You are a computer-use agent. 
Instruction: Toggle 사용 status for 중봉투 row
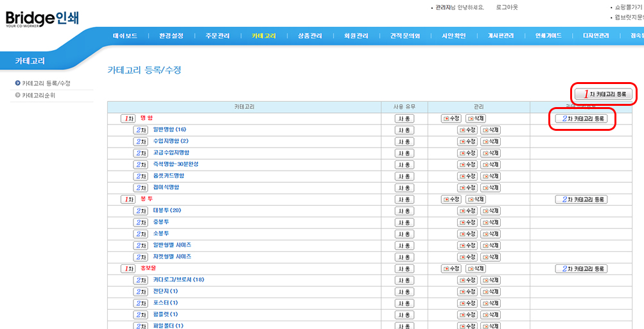point(405,223)
